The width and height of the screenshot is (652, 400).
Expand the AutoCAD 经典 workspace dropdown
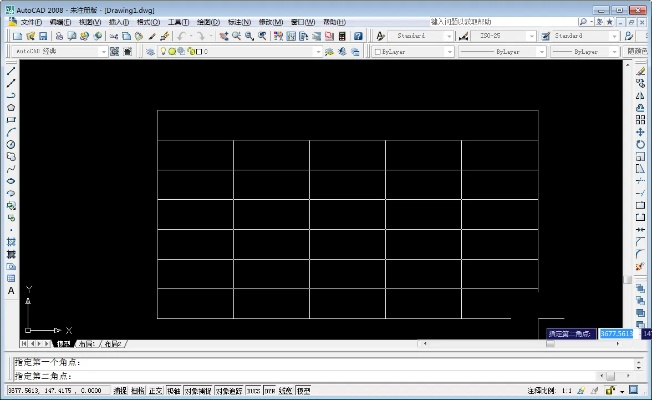pos(104,52)
